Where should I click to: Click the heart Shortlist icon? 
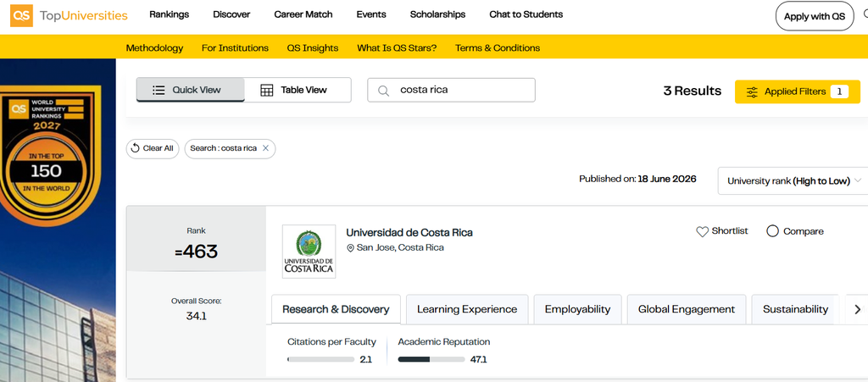702,231
